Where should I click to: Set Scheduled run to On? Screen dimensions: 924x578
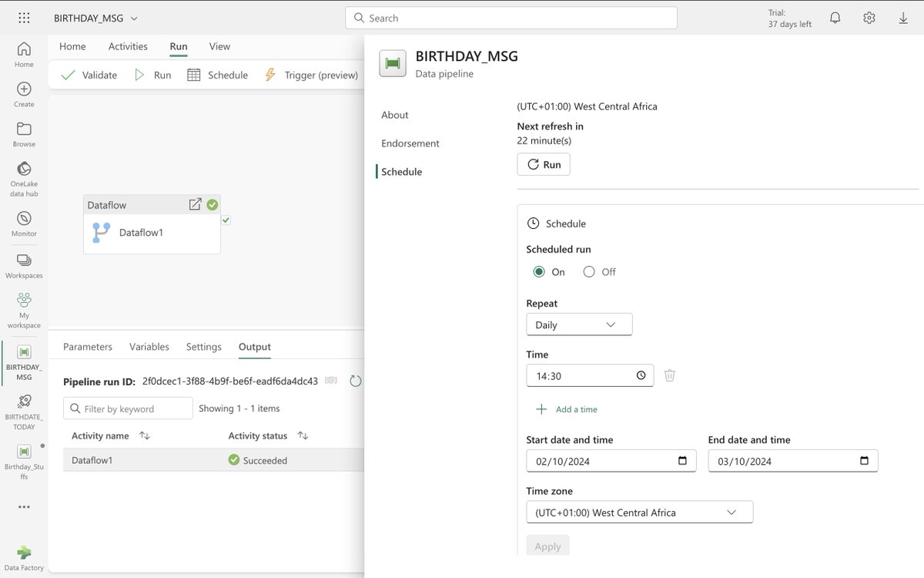539,271
